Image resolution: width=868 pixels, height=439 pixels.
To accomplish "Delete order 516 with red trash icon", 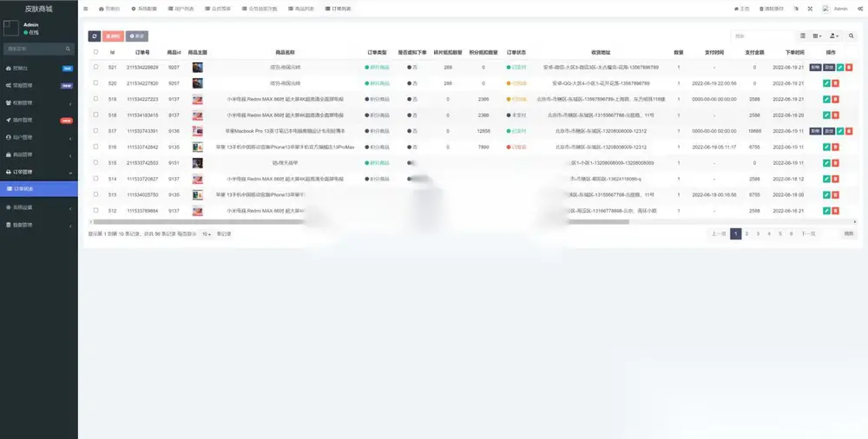I will pyautogui.click(x=835, y=147).
